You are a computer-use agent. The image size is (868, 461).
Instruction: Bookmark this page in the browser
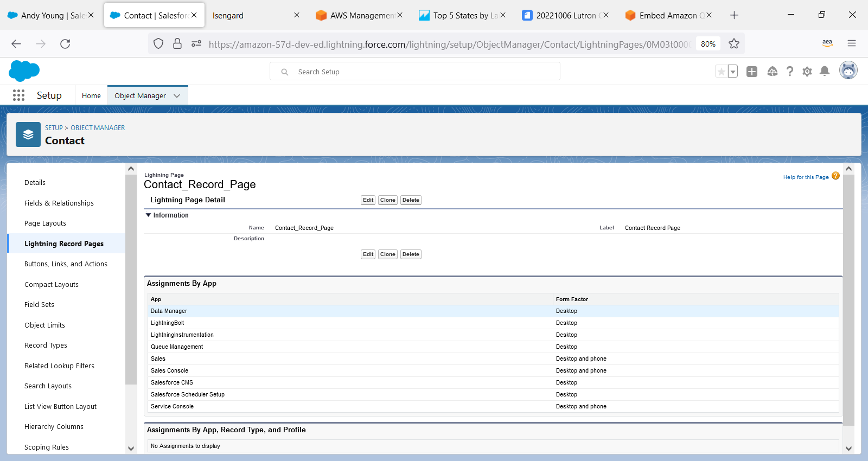734,44
